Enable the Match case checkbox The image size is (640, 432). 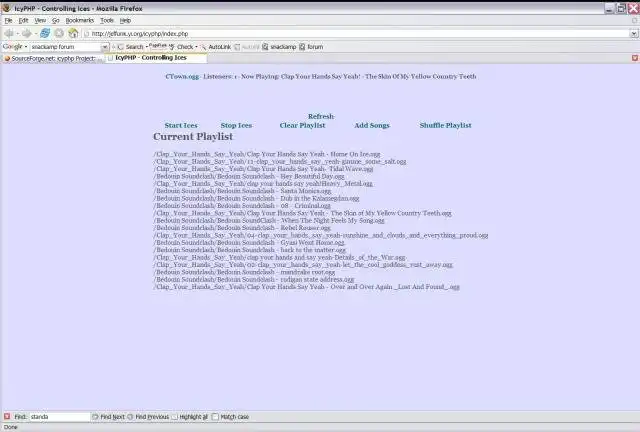pyautogui.click(x=215, y=417)
